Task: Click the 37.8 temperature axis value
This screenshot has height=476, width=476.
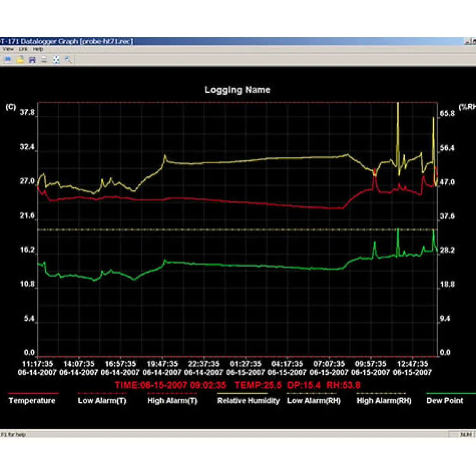Action: tap(27, 113)
